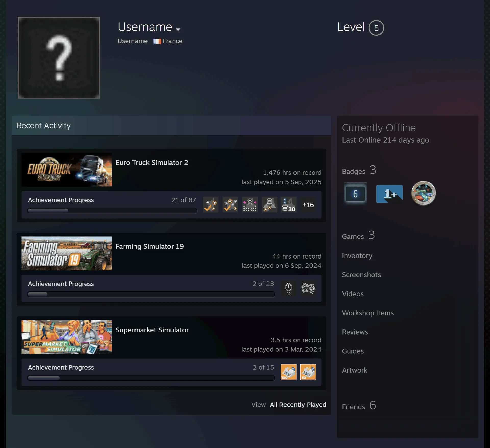Image resolution: width=490 pixels, height=448 pixels.
Task: Click the 1+ game collector badge
Action: point(389,194)
